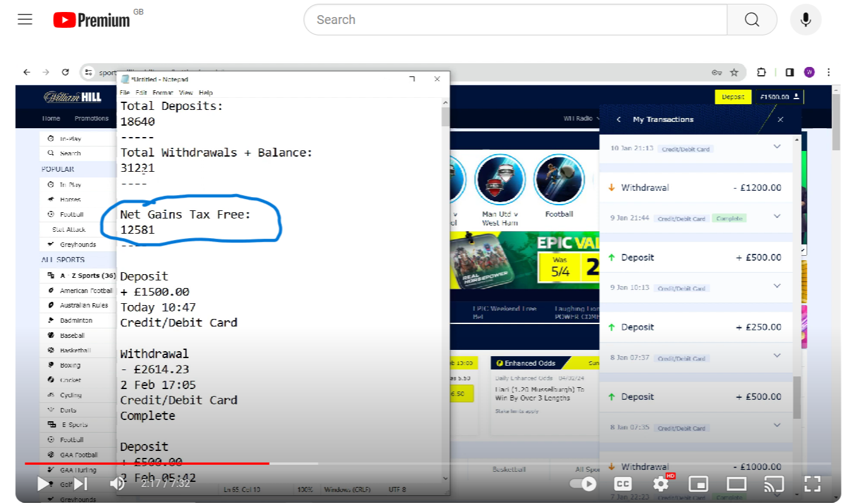This screenshot has width=846, height=504.
Task: Open the browser side panel icon
Action: [x=790, y=72]
